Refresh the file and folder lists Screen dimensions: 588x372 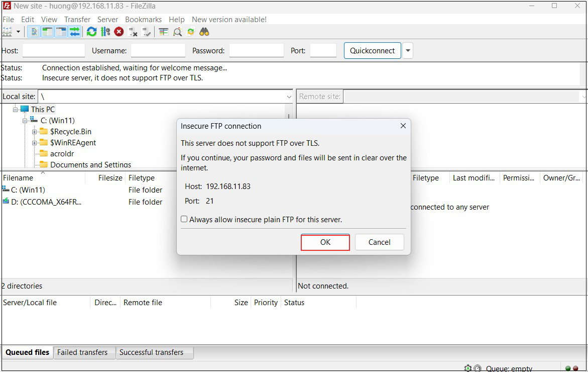(x=91, y=32)
